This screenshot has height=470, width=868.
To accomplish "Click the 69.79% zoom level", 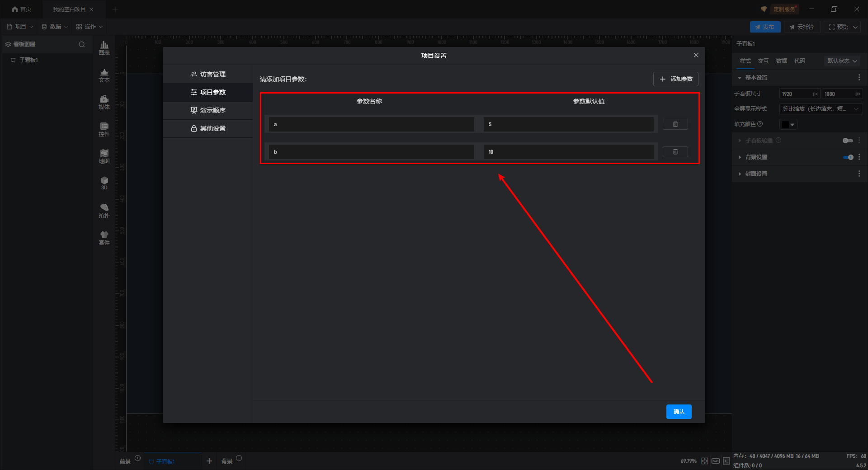I will click(689, 461).
